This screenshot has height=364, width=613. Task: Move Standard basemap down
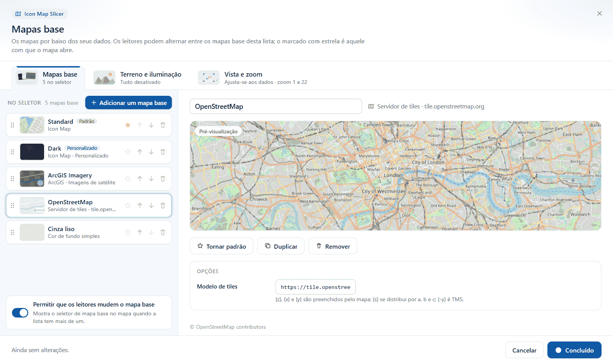[x=151, y=125]
